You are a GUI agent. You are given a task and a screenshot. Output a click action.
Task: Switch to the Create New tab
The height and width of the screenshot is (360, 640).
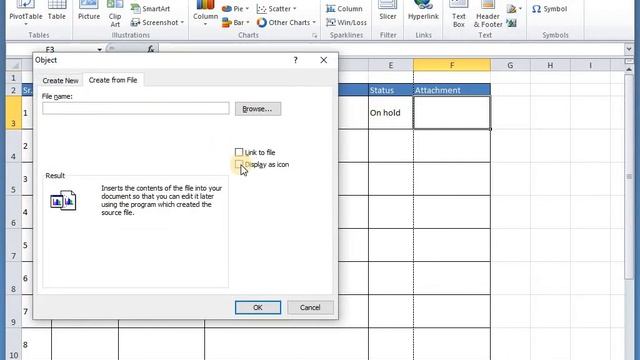tap(60, 80)
